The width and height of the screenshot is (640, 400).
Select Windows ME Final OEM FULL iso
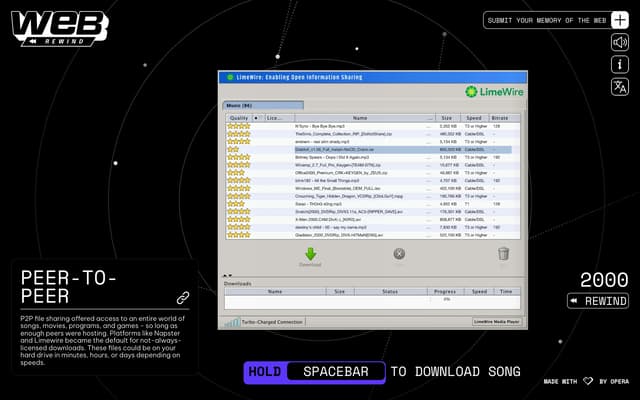pyautogui.click(x=373, y=188)
